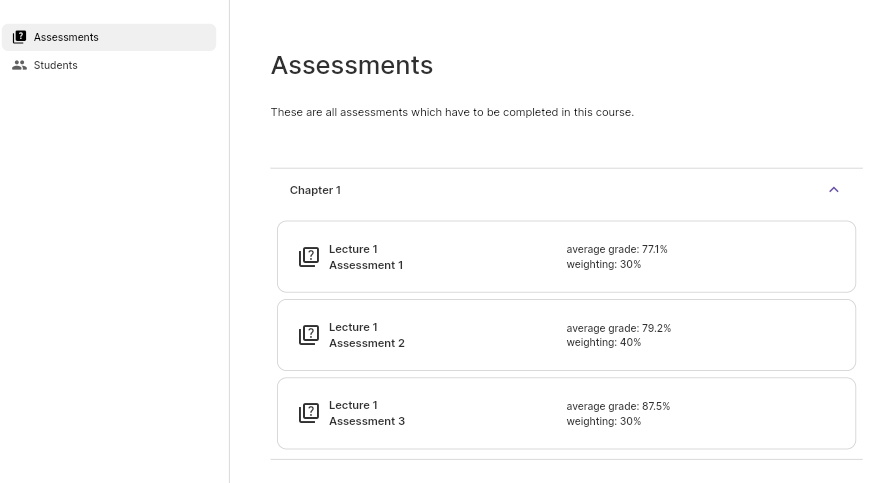Click the quiz icon for Assessment 1
The image size is (881, 483).
(309, 257)
